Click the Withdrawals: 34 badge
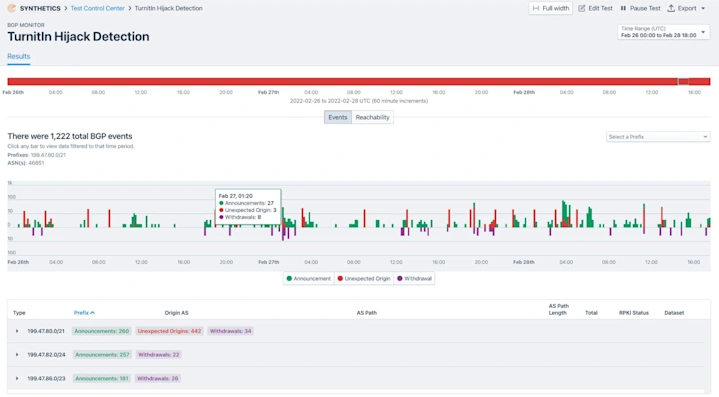Screen dimensions: 719x397 pyautogui.click(x=230, y=331)
